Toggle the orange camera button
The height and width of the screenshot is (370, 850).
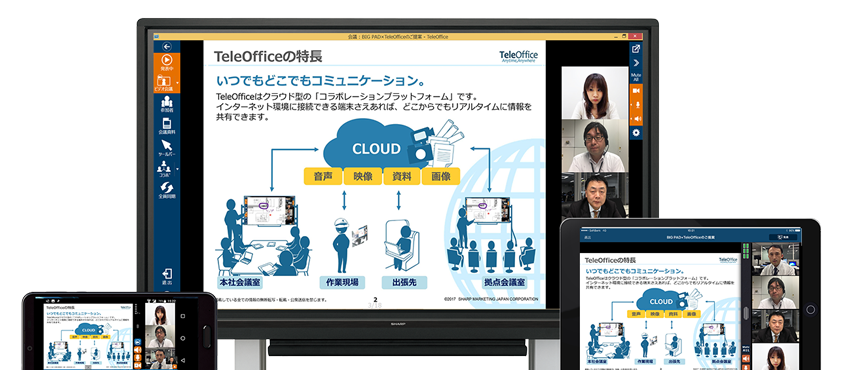tap(636, 90)
